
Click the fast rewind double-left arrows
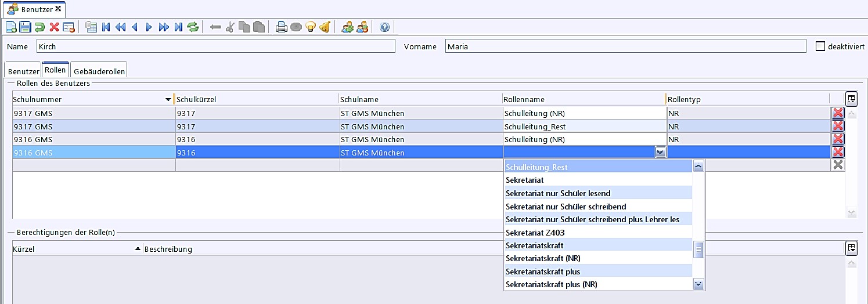coord(120,27)
